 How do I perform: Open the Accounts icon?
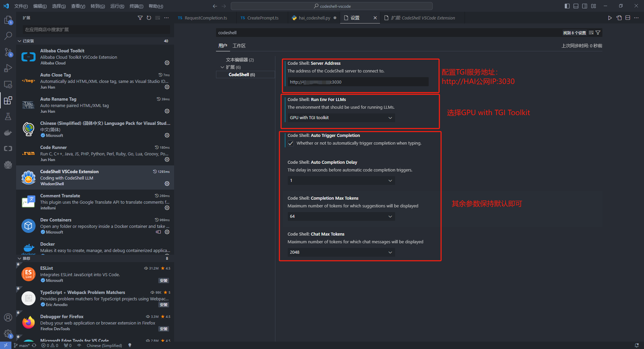coord(8,317)
